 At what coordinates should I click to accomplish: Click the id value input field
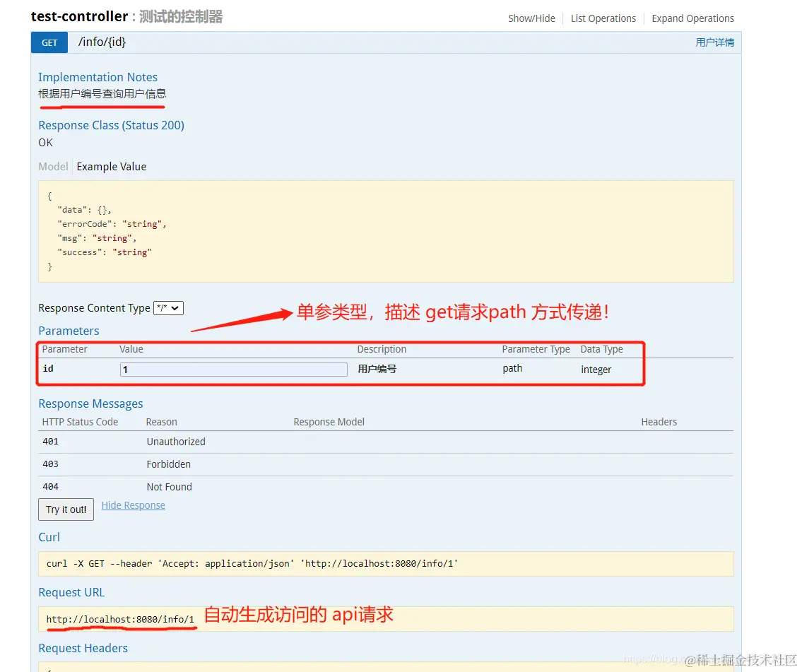(x=234, y=370)
